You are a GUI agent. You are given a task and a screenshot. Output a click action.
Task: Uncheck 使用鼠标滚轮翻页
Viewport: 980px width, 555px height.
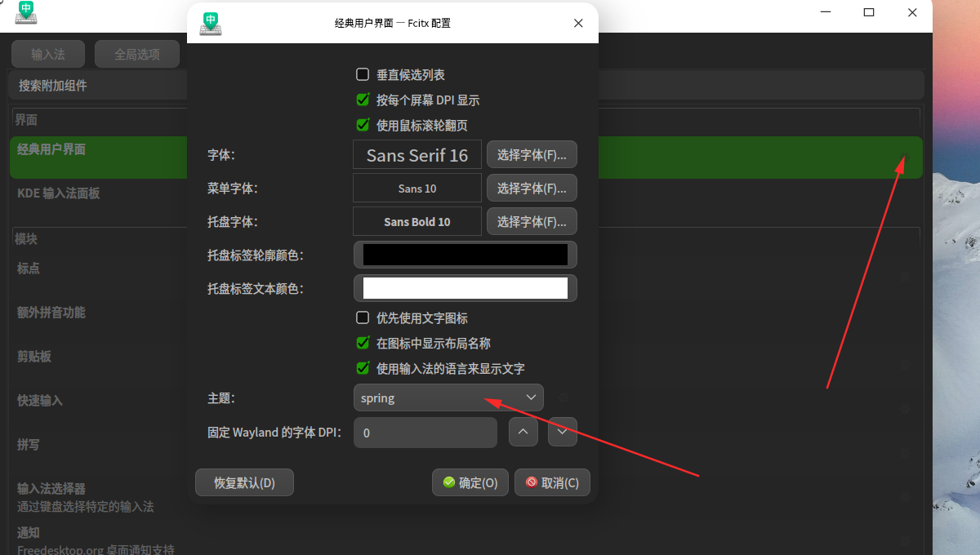[x=363, y=126]
